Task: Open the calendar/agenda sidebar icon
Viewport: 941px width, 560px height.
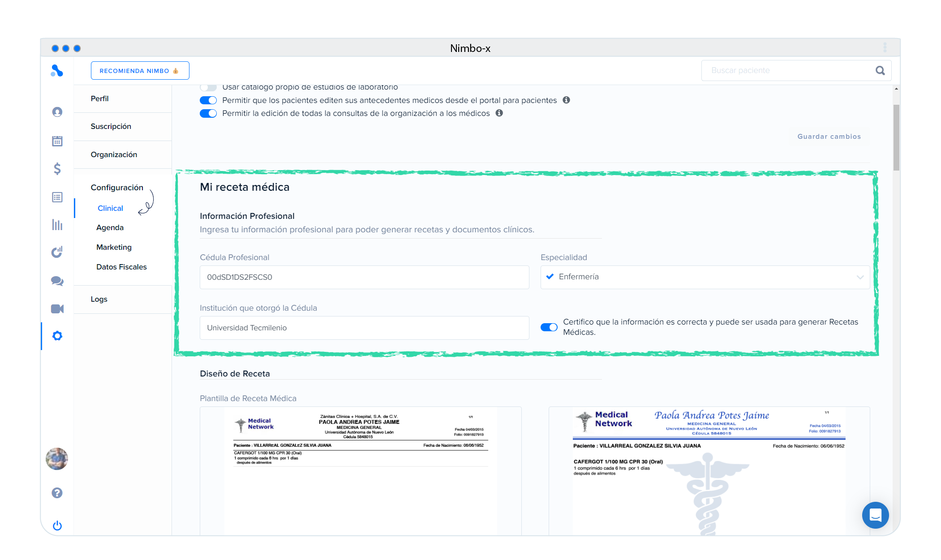Action: pyautogui.click(x=57, y=141)
